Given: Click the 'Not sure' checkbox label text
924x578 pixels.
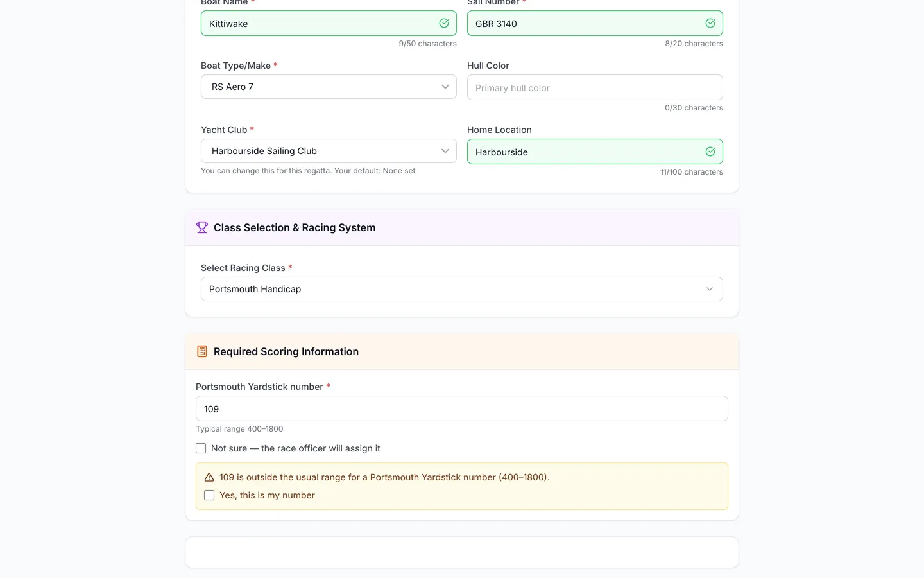Looking at the screenshot, I should tap(296, 448).
